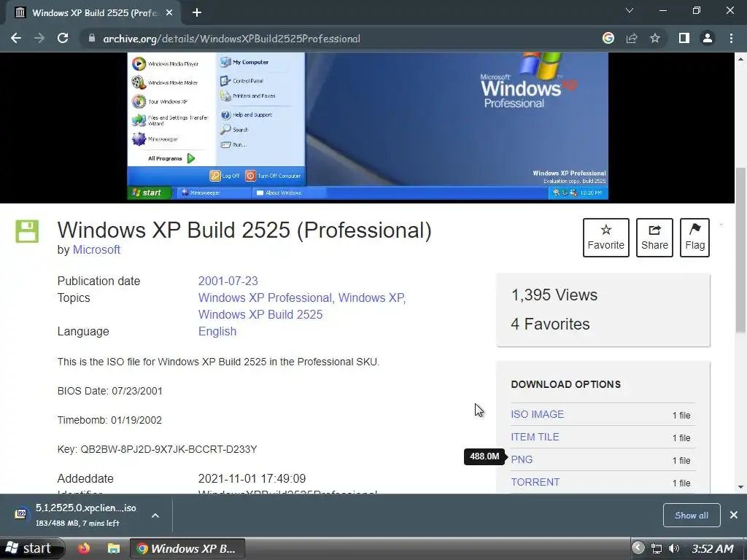Click the address bar URL
This screenshot has width=747, height=560.
(x=231, y=39)
